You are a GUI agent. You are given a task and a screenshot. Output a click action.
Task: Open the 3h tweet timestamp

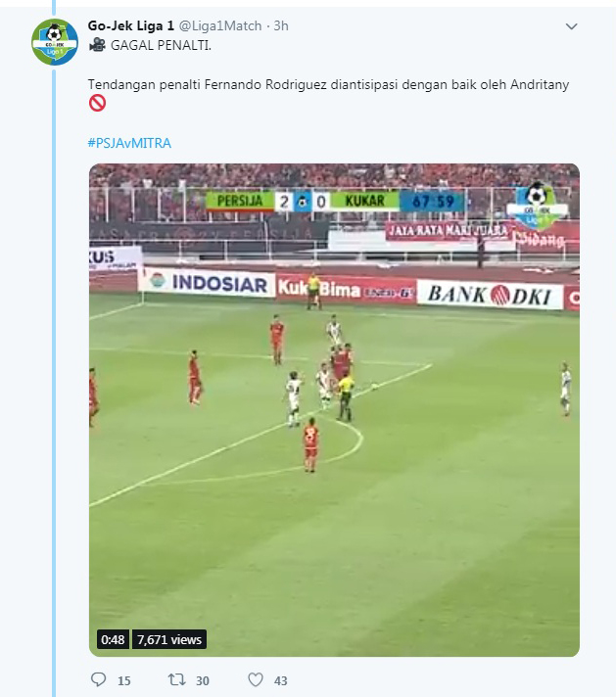(281, 25)
